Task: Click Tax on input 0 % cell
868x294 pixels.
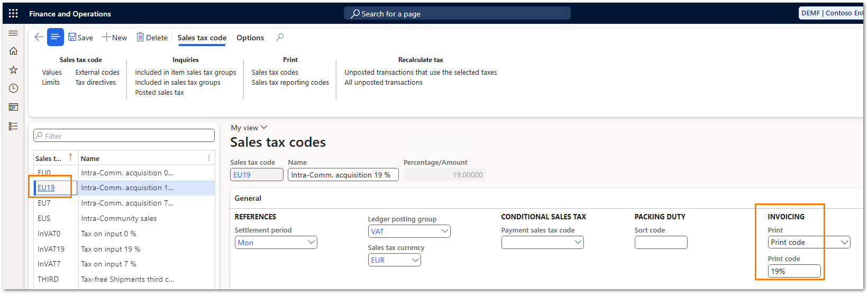Action: click(x=108, y=234)
